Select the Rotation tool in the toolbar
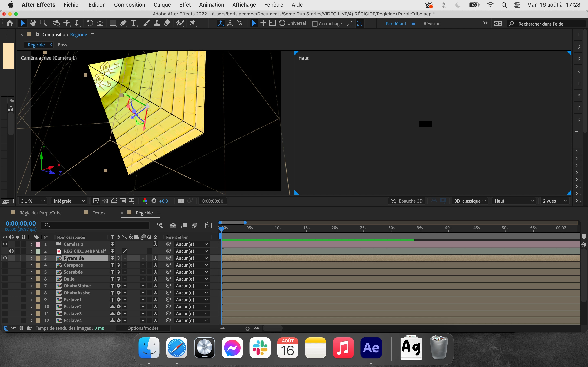This screenshot has width=588, height=367. click(89, 23)
